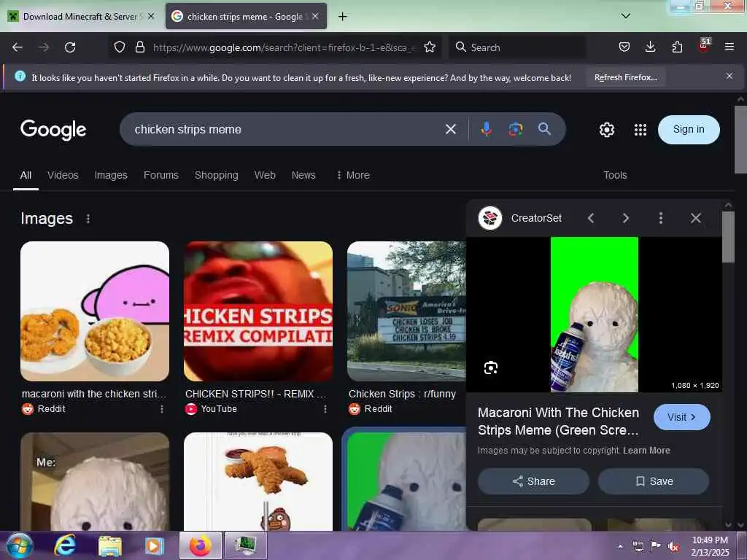
Task: Open the chicken strip figure thumbnail
Action: pos(258,481)
